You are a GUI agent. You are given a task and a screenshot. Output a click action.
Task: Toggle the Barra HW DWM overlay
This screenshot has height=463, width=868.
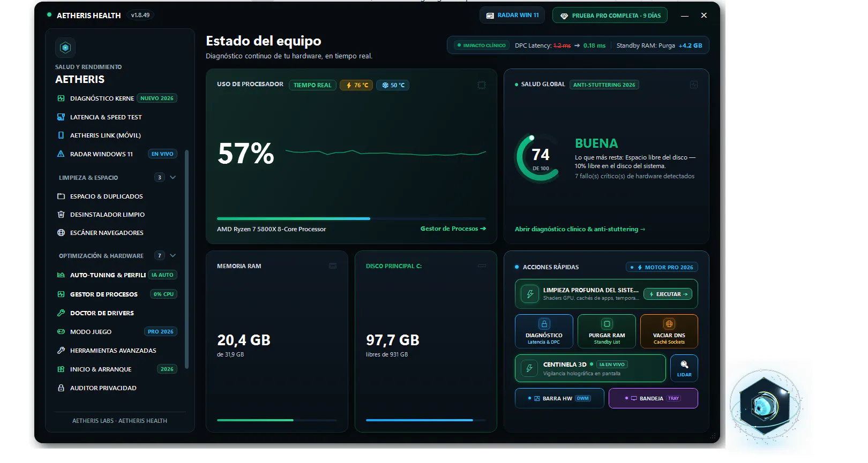coord(559,398)
